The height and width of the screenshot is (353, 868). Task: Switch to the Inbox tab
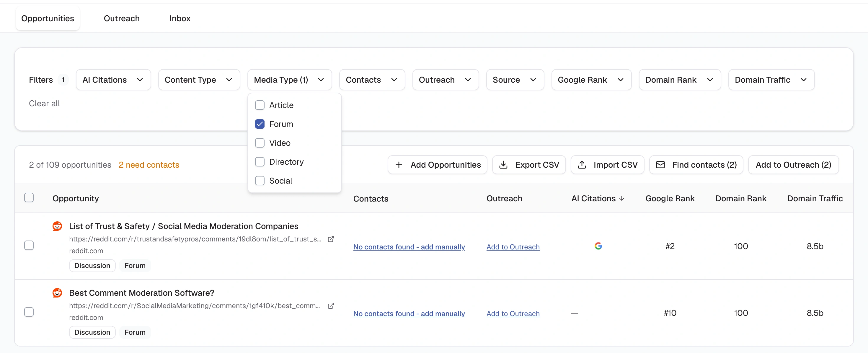coord(180,18)
